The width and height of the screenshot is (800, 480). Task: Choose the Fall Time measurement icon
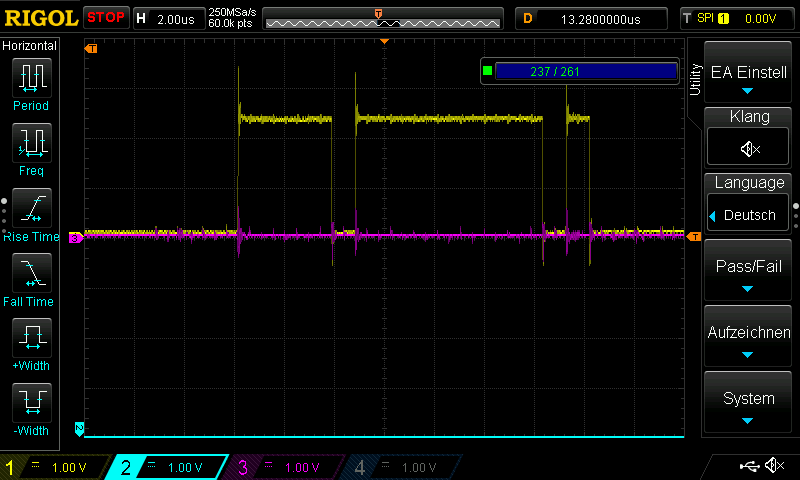(31, 272)
